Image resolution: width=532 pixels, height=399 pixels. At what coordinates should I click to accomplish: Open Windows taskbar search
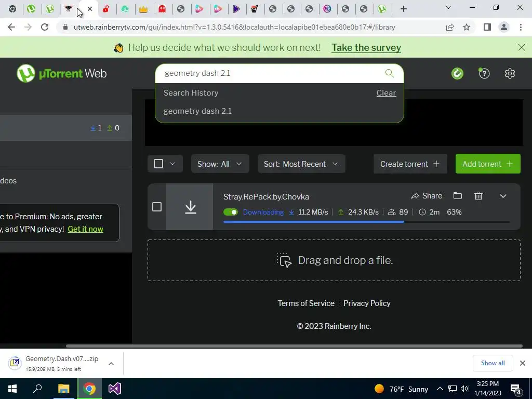[x=37, y=389]
